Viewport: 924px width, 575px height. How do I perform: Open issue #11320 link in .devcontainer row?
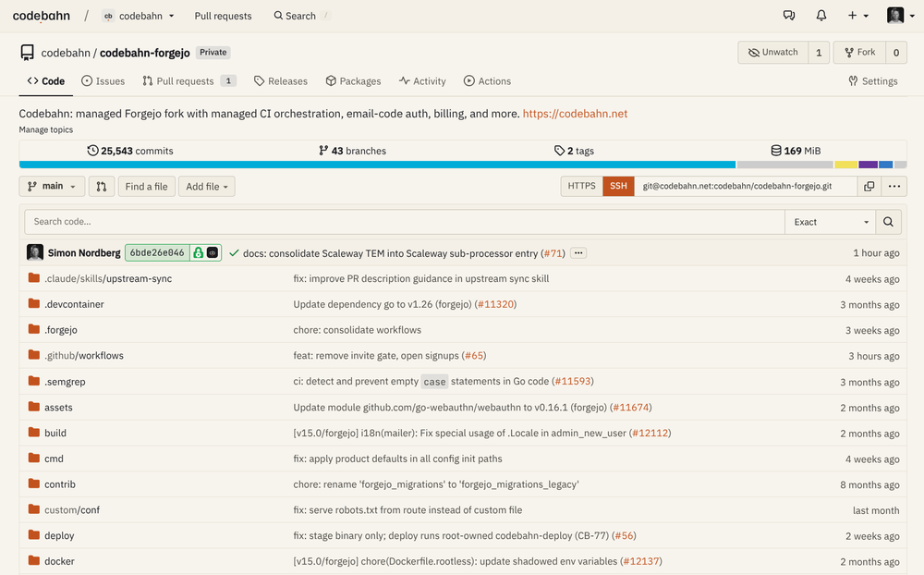[x=495, y=304]
